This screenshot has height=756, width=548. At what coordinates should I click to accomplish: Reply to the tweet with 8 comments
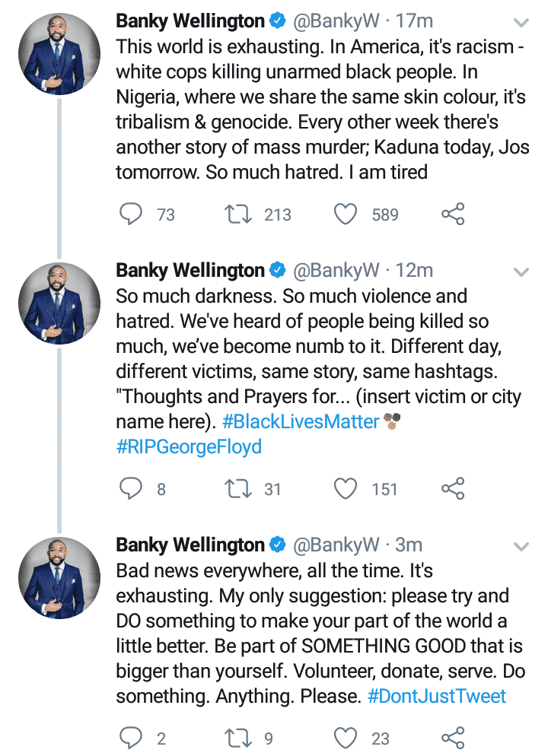click(132, 489)
